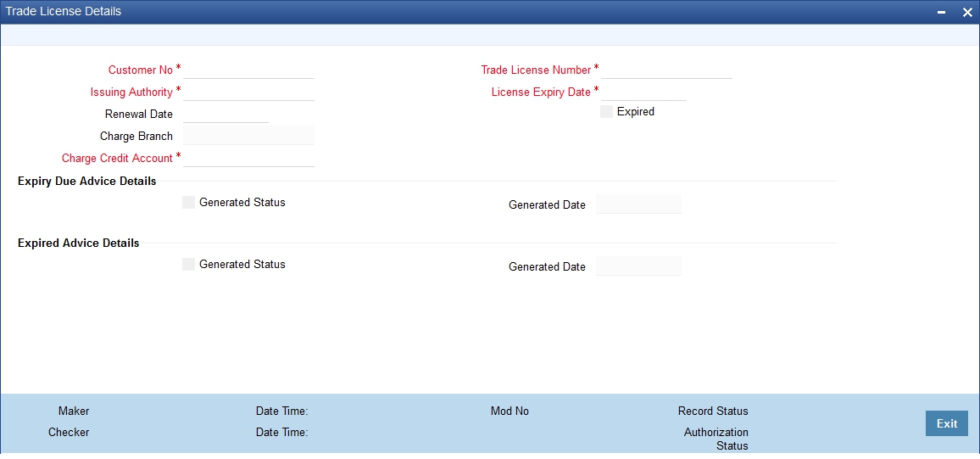Screen dimensions: 980x459
Task: Click the Renewal Date field
Action: 226,114
